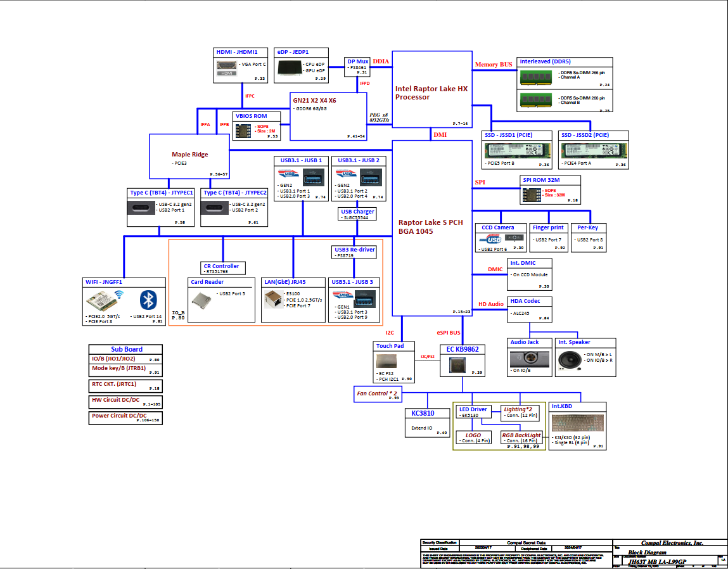Select the VBIOS ROM chip image

[243, 130]
